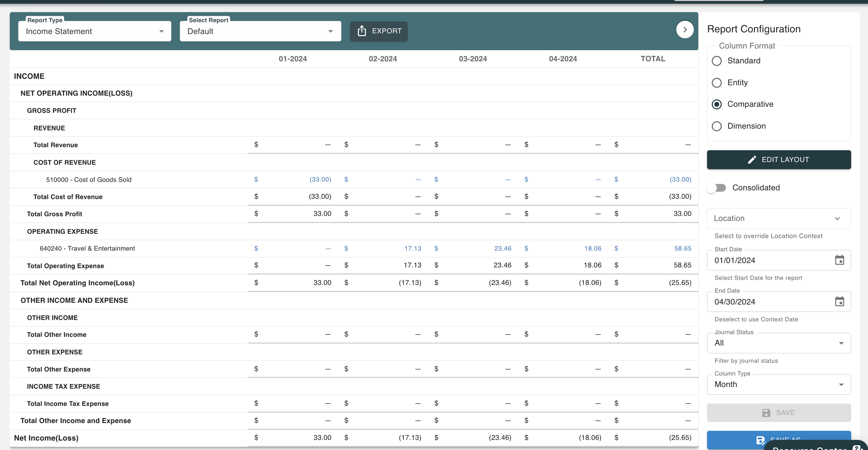The height and width of the screenshot is (450, 868).
Task: Select Comparative column format
Action: pyautogui.click(x=717, y=104)
